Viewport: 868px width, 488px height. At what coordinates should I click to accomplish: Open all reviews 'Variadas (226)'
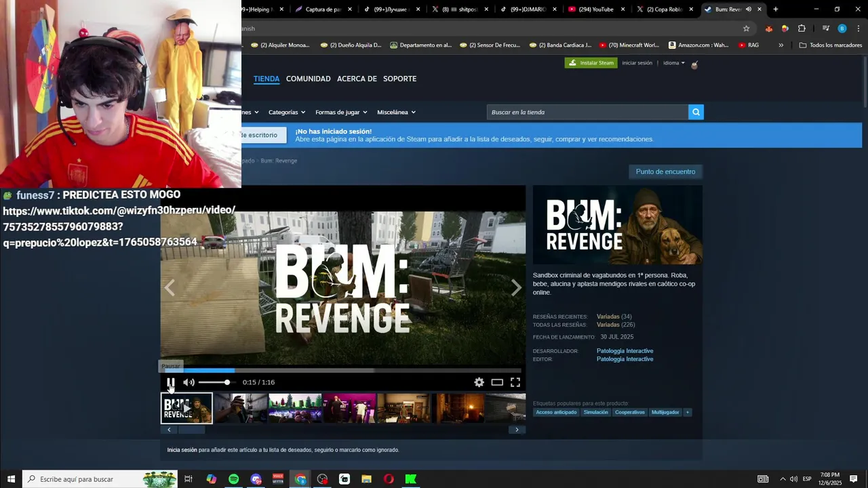click(x=616, y=325)
